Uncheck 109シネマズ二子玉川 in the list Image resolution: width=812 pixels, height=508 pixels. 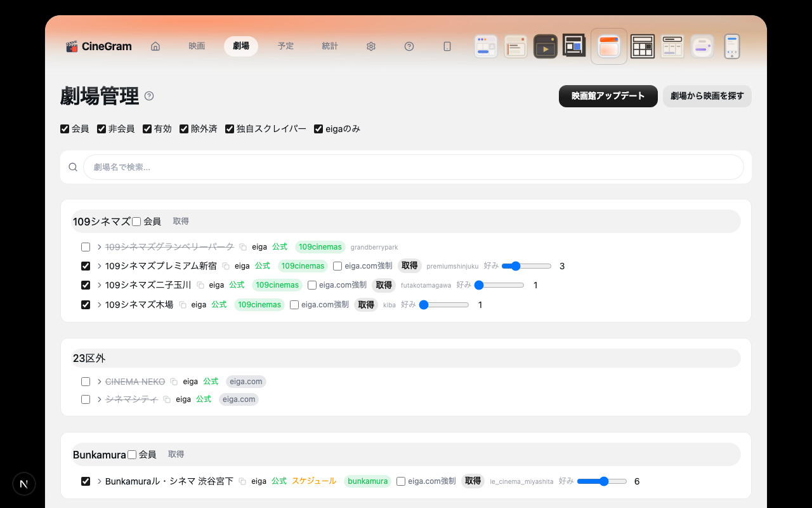point(86,285)
